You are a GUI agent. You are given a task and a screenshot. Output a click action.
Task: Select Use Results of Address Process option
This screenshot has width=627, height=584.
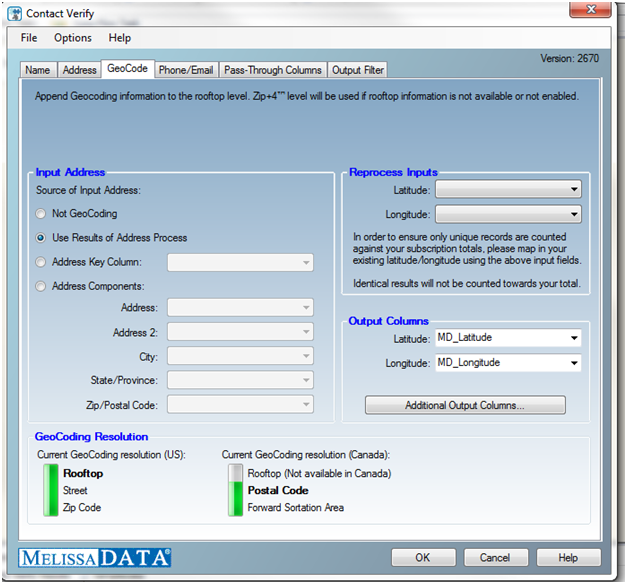click(40, 238)
